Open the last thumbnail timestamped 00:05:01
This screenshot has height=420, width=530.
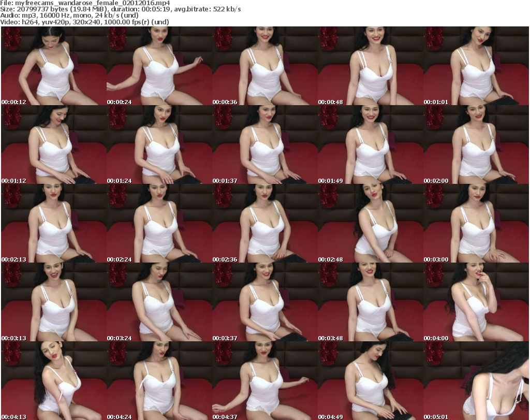pyautogui.click(x=476, y=381)
